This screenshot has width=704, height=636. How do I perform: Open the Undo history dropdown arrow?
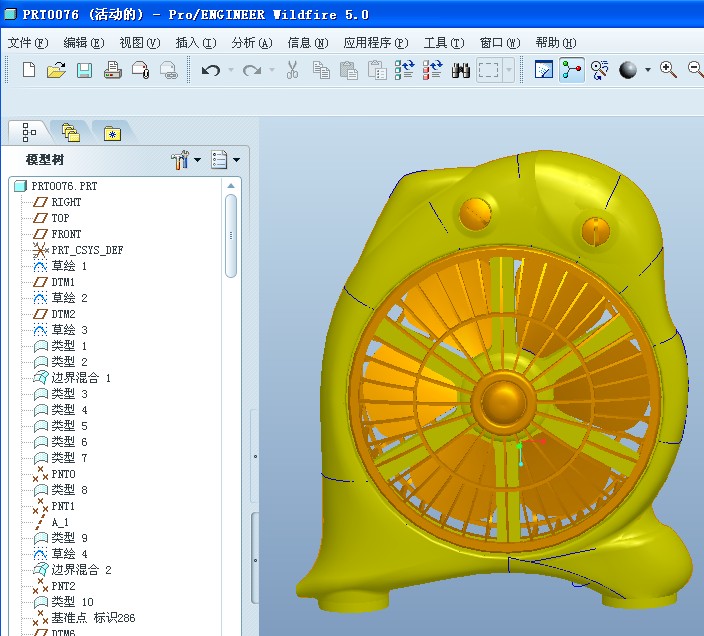click(x=231, y=70)
